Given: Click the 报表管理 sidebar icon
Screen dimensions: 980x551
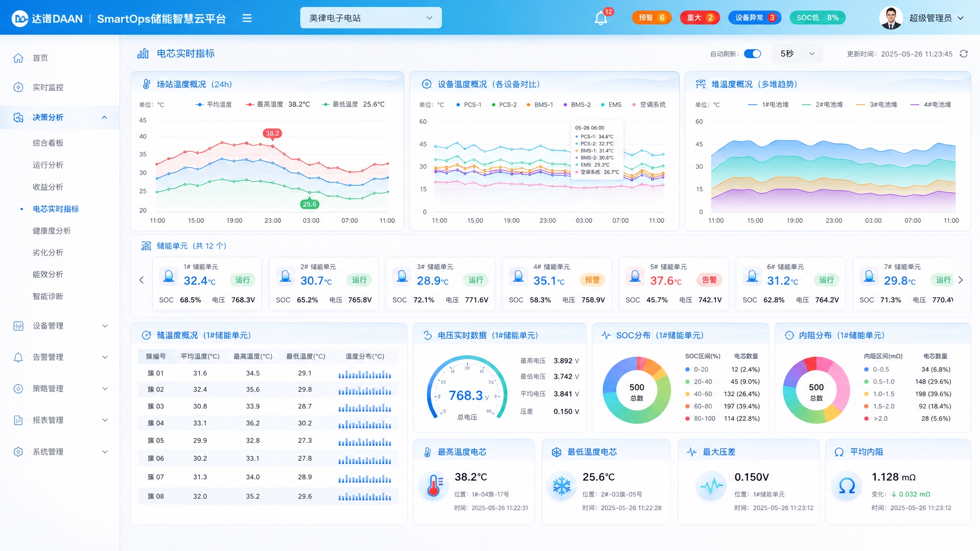Looking at the screenshot, I should pos(18,420).
